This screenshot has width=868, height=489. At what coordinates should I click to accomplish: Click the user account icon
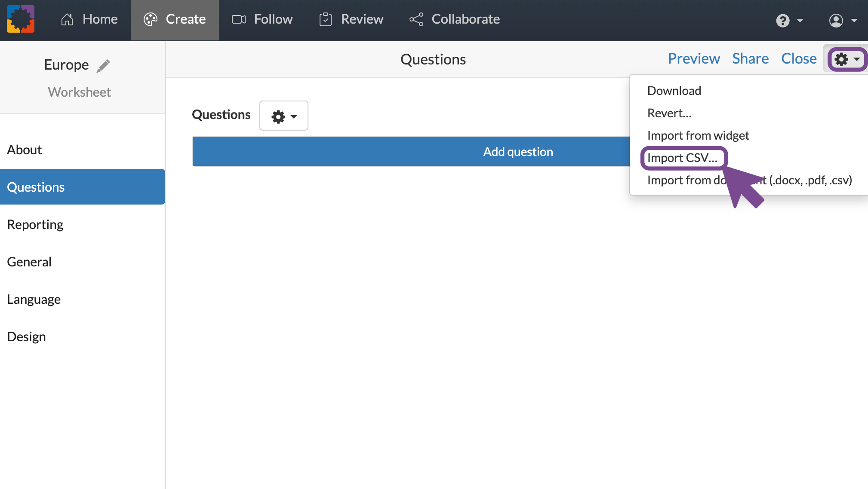click(836, 20)
